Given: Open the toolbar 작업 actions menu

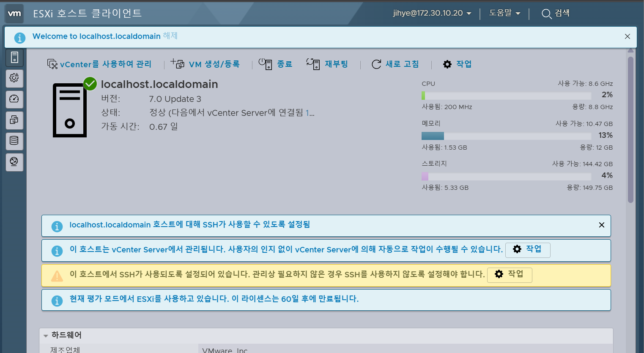Looking at the screenshot, I should pos(457,64).
